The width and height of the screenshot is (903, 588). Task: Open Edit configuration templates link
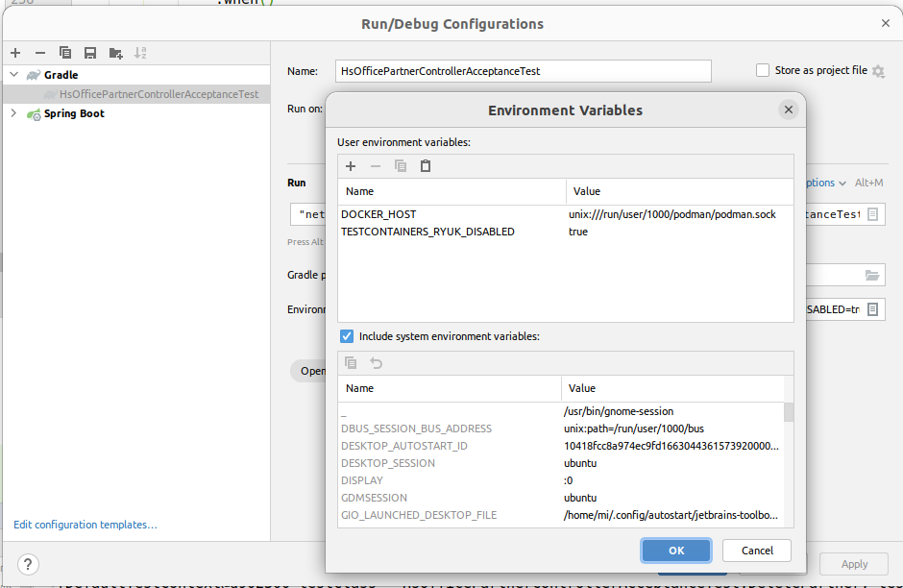[x=85, y=525]
